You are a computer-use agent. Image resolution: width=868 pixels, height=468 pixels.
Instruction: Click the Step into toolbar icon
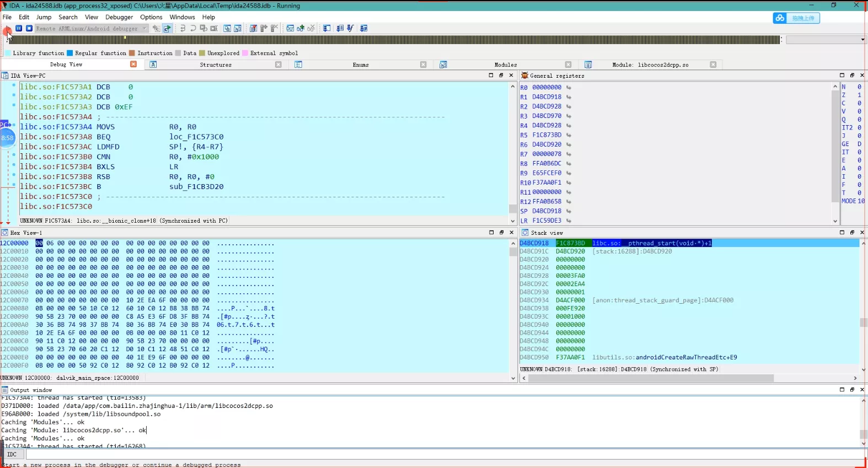pos(183,28)
